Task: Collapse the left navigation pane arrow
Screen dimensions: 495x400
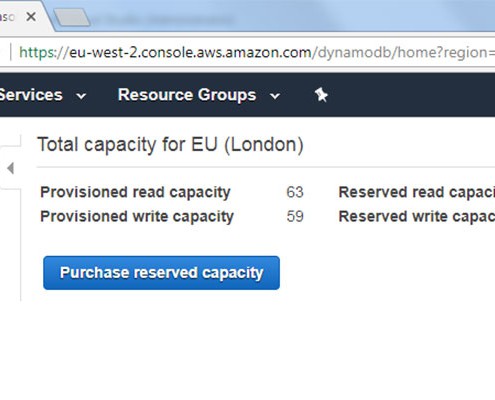Action: tap(11, 168)
